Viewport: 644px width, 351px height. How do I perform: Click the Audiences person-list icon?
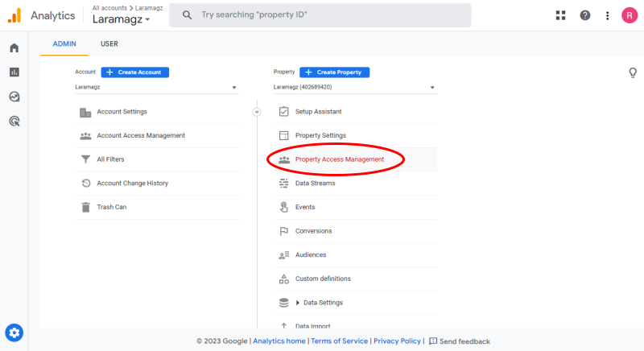[x=284, y=255]
